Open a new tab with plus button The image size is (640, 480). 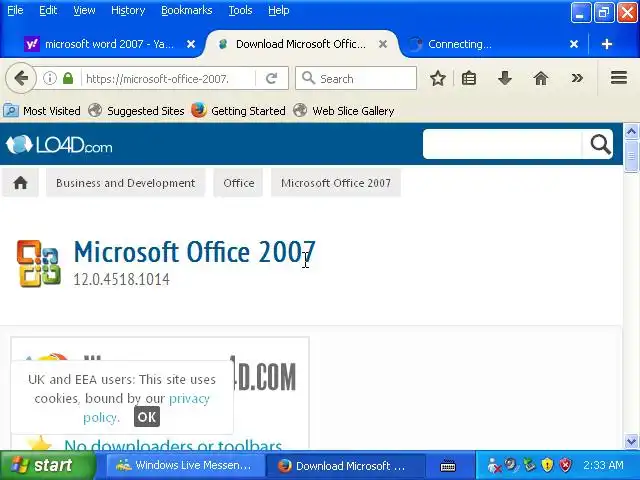(x=607, y=44)
